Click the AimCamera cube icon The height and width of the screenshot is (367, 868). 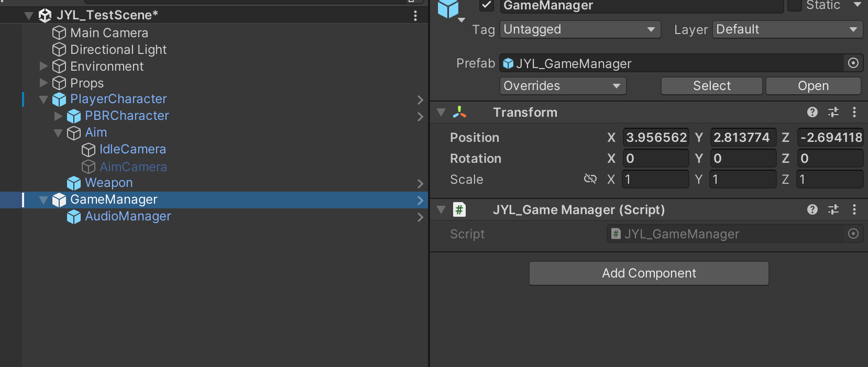coord(89,167)
